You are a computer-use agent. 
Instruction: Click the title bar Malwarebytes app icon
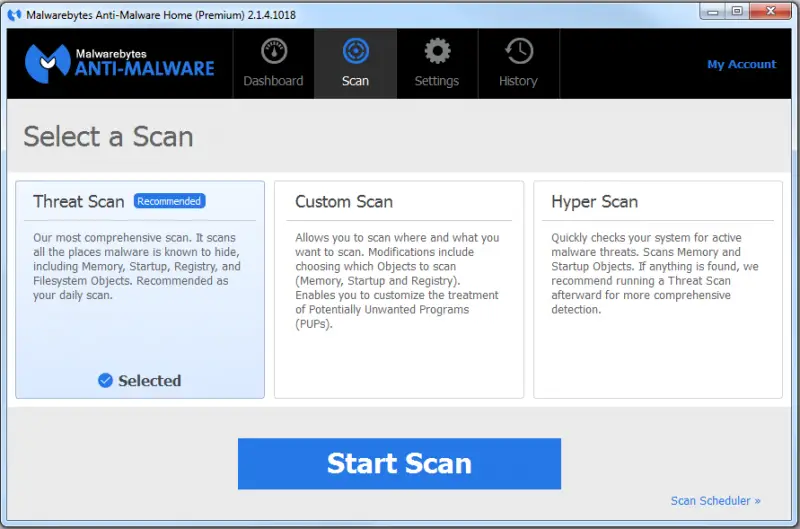[14, 15]
